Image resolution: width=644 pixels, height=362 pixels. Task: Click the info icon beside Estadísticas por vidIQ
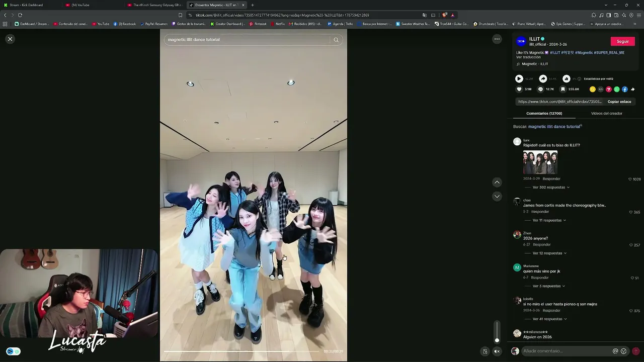click(579, 79)
